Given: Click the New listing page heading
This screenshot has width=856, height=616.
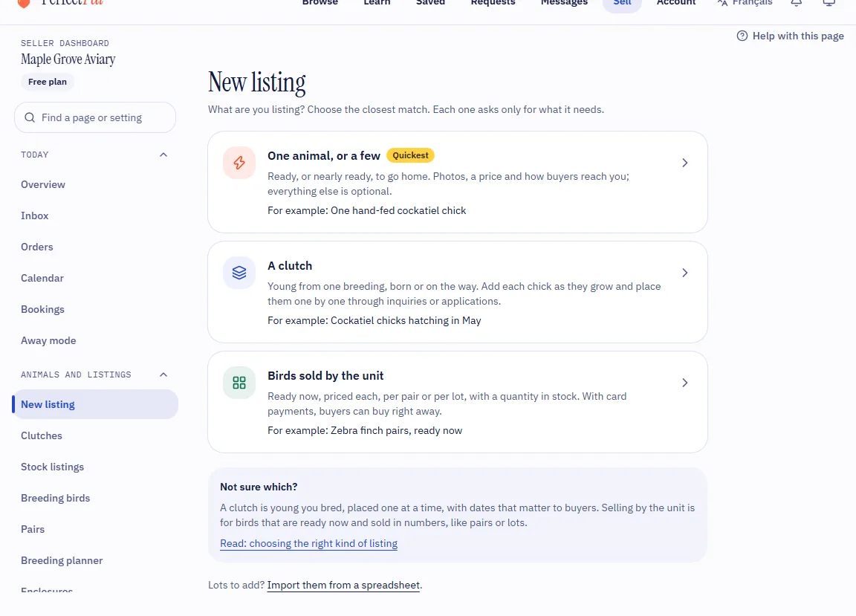Looking at the screenshot, I should tap(256, 82).
